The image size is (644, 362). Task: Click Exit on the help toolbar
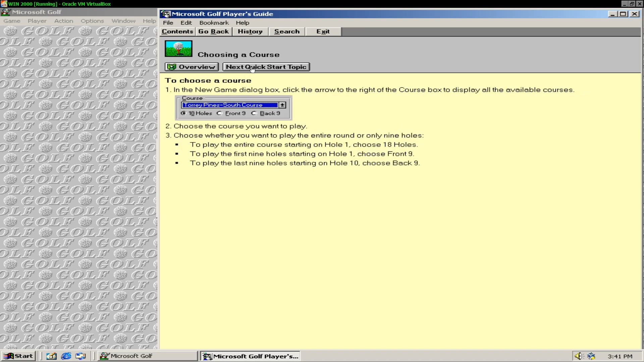tap(322, 31)
